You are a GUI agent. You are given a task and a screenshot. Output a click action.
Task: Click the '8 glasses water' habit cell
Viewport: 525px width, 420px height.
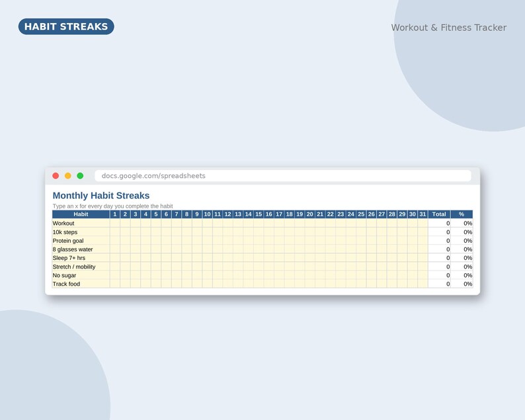point(81,249)
